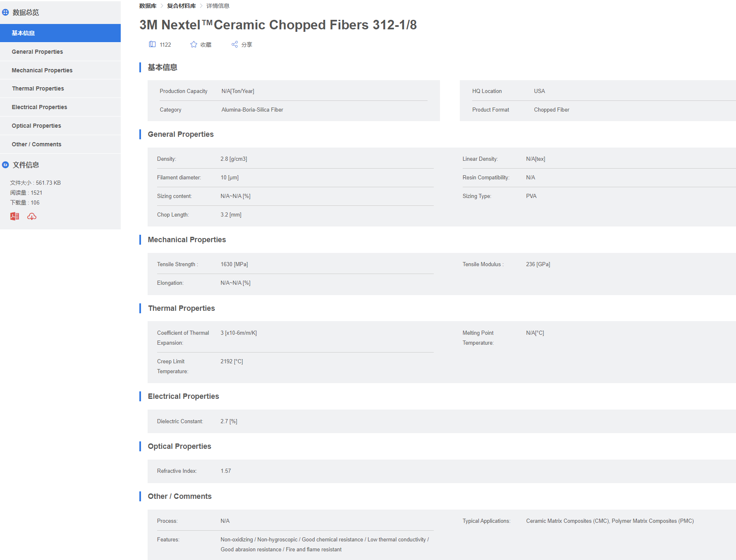The height and width of the screenshot is (560, 736).
Task: Click the view count book icon
Action: (x=153, y=44)
